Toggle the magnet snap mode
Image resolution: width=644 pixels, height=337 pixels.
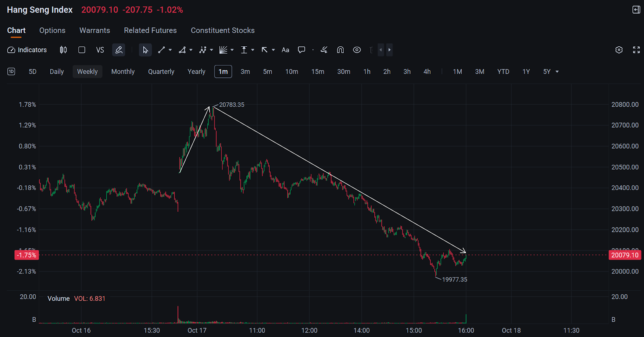coord(341,50)
